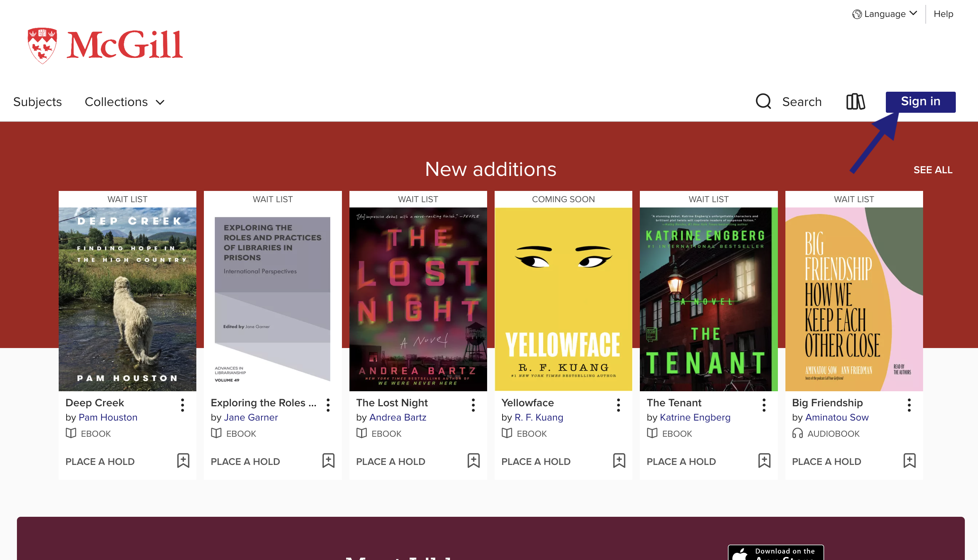Open the Subjects menu item
Image resolution: width=978 pixels, height=560 pixels.
(37, 102)
